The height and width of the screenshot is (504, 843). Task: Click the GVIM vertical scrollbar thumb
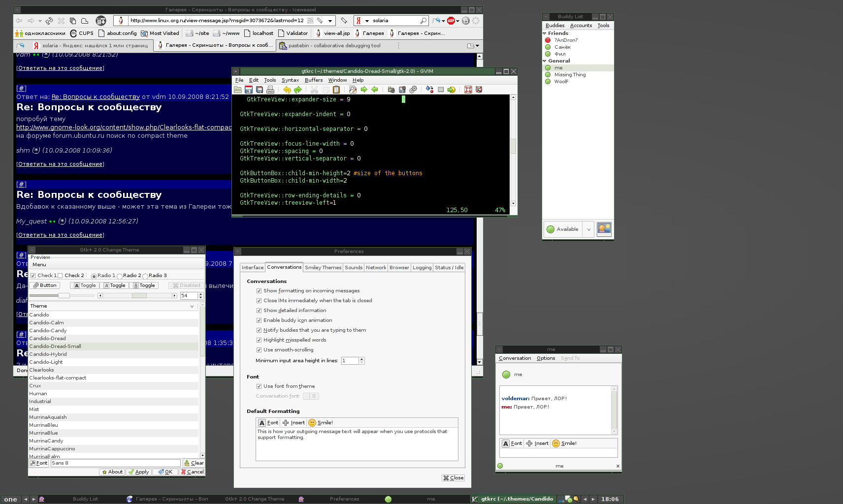513,146
